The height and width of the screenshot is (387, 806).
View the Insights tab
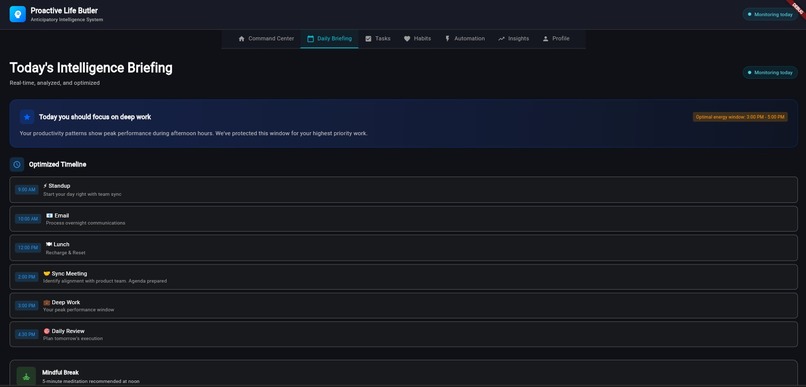pos(513,39)
